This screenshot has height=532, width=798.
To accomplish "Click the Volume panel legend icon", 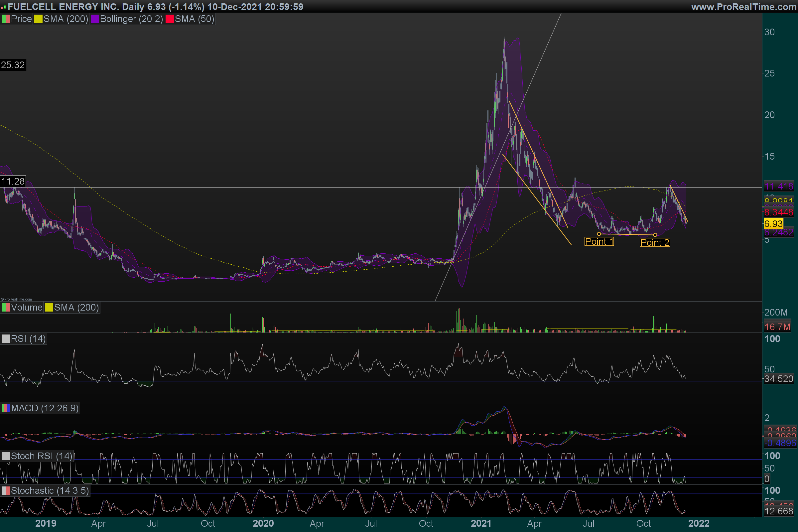I will (x=6, y=307).
